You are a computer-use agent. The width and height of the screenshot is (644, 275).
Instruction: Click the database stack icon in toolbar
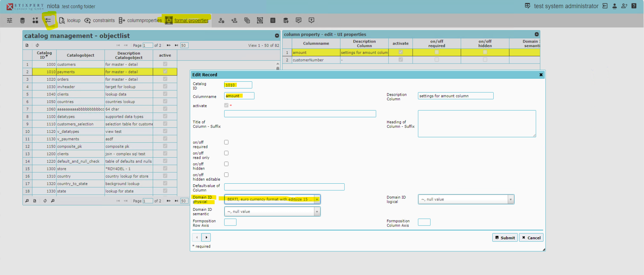pyautogui.click(x=22, y=21)
